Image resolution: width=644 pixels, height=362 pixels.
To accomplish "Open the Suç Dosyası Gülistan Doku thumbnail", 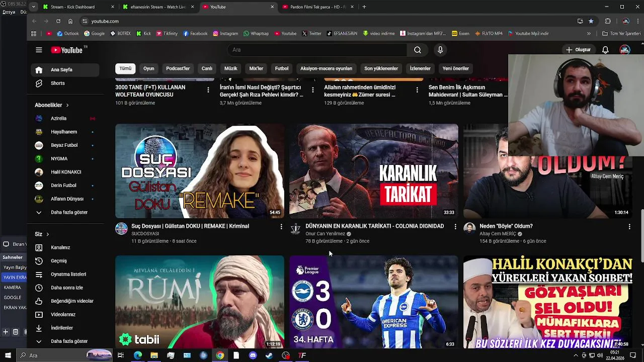I will coord(200,171).
